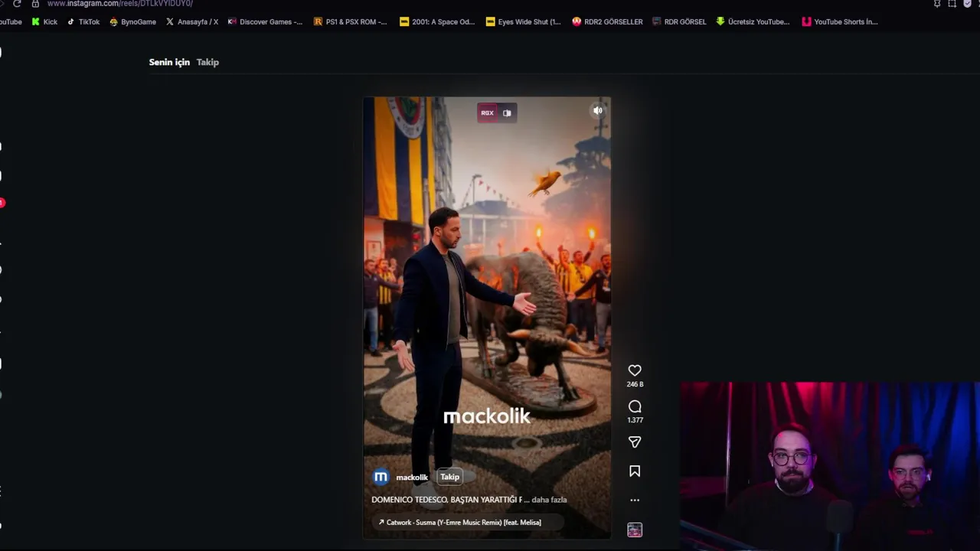This screenshot has width=980, height=551.
Task: Open the audio thumbnail below options
Action: [635, 530]
